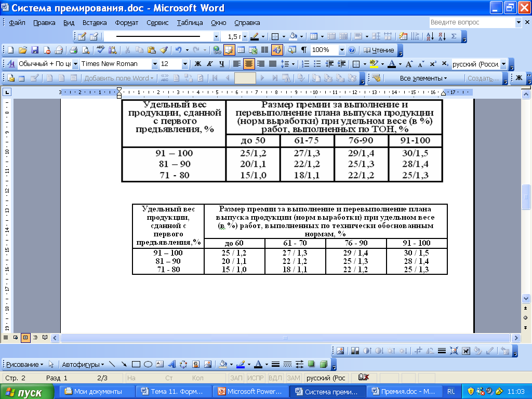
Task: Open the Справка menu
Action: (x=247, y=23)
